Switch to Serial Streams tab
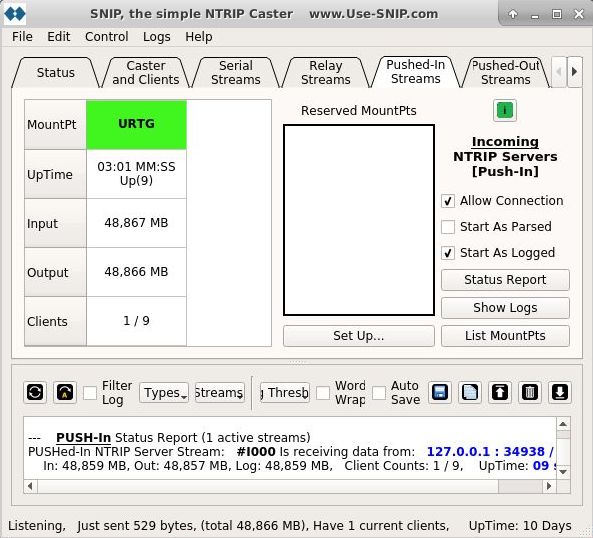Image resolution: width=593 pixels, height=538 pixels. (x=236, y=73)
